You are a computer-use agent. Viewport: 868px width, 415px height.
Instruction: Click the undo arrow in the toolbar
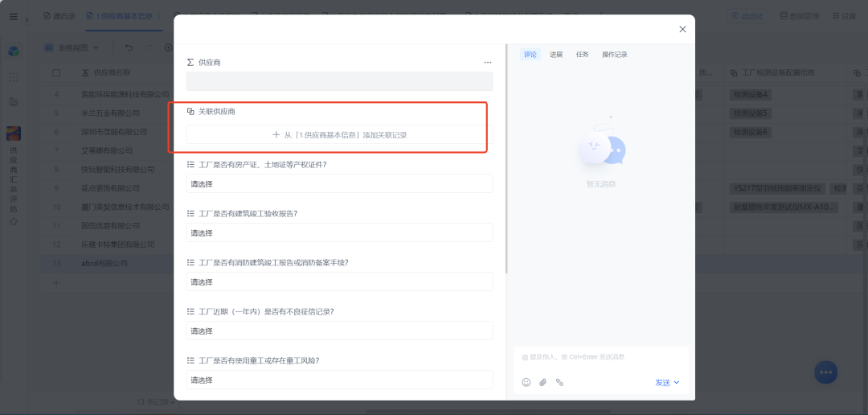click(x=129, y=47)
